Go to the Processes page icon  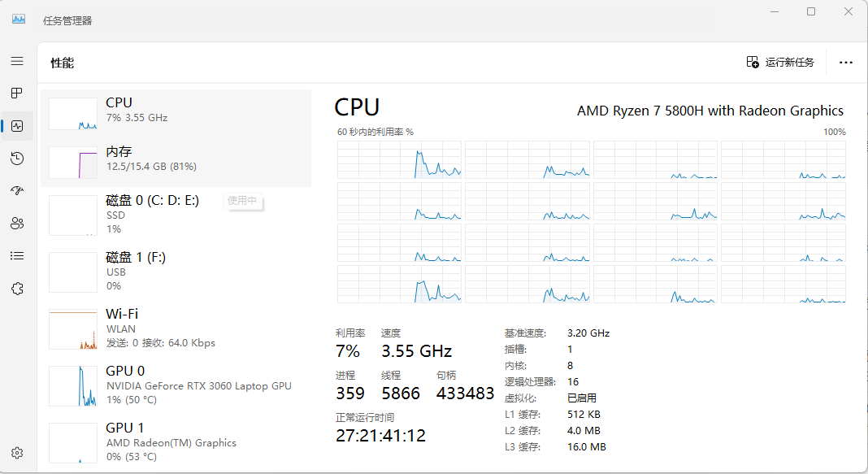[x=17, y=93]
